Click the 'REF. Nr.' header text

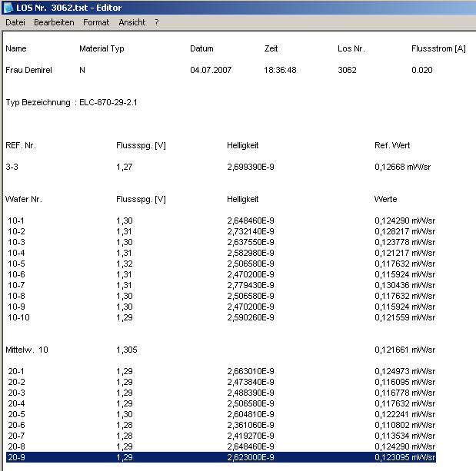[21, 145]
